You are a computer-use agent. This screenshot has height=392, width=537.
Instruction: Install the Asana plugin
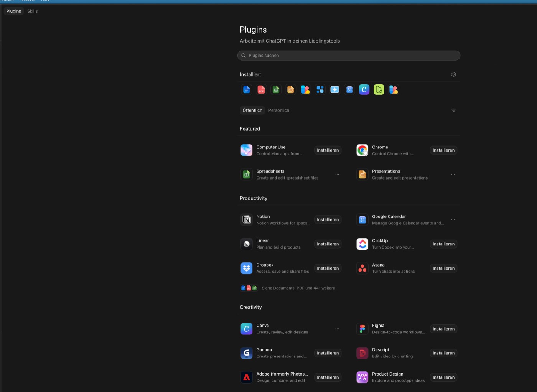tap(444, 268)
